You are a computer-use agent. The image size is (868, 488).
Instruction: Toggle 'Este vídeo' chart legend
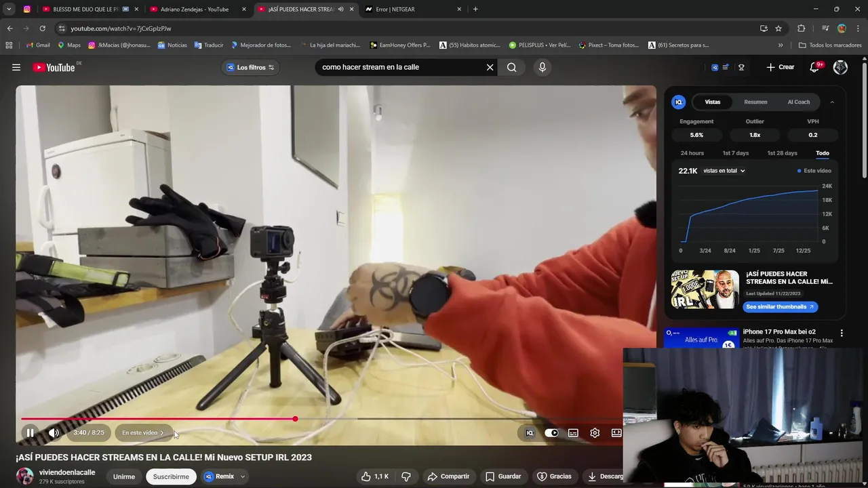pos(814,171)
